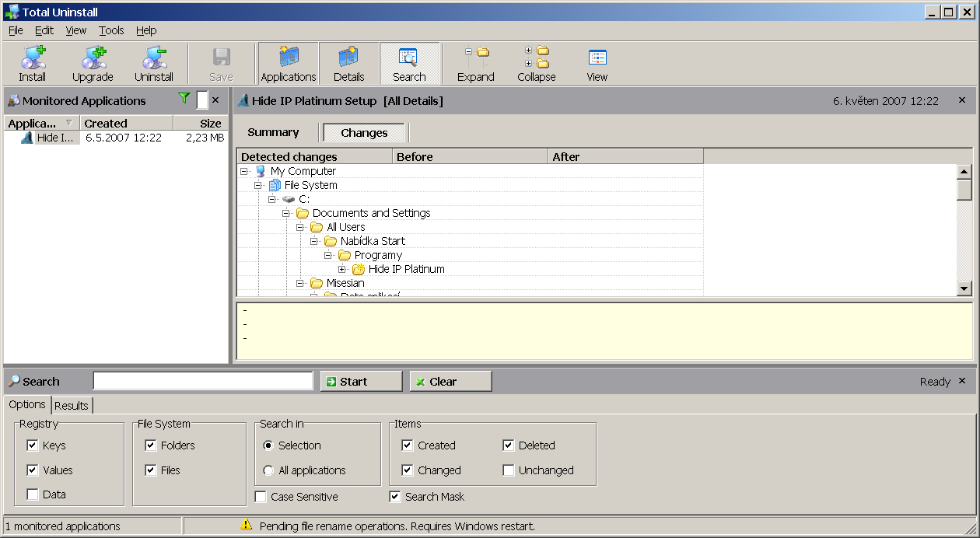980x538 pixels.
Task: Click the Collapse tree toolbar icon
Action: (x=537, y=57)
